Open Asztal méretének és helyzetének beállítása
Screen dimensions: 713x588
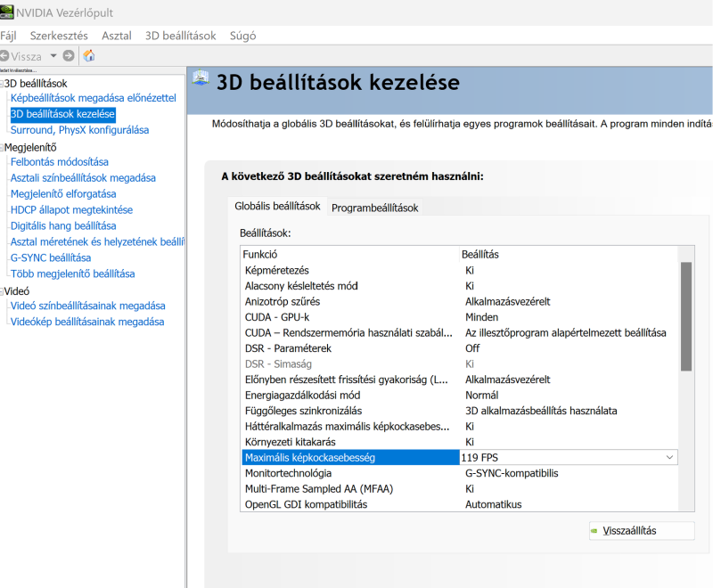97,241
